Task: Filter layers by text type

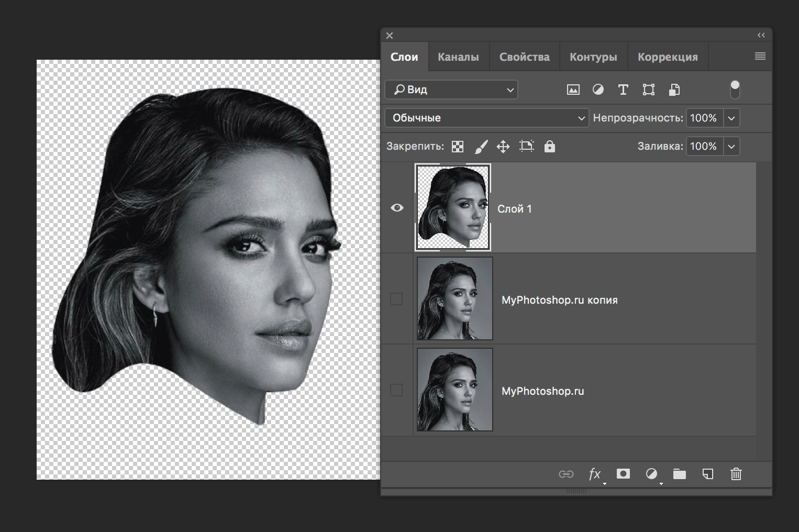Action: pos(623,90)
